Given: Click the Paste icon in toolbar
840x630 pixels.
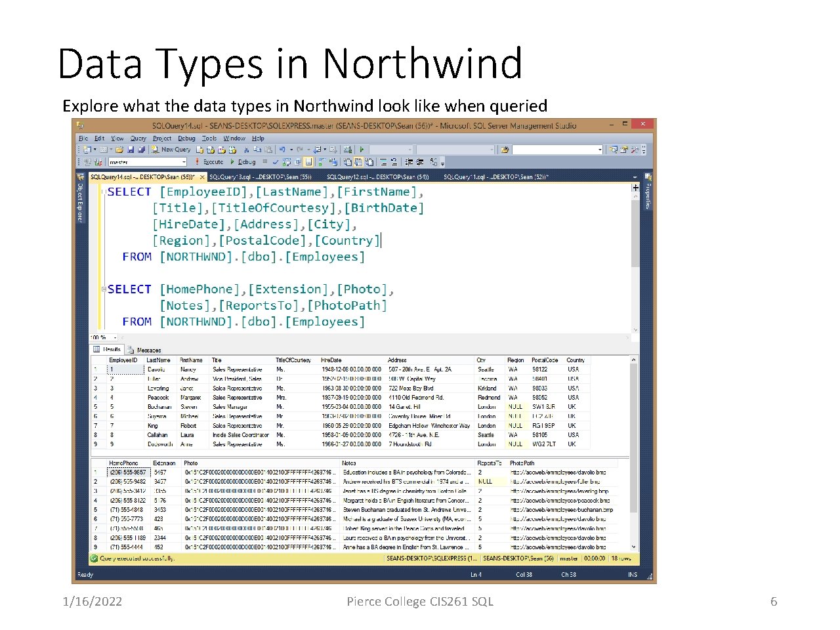Looking at the screenshot, I should coord(268,150).
